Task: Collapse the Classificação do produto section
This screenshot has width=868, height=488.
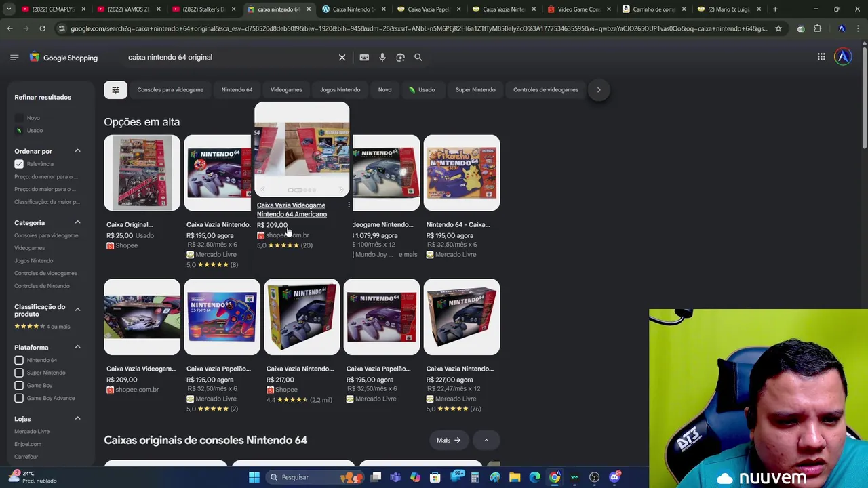Action: (x=77, y=310)
